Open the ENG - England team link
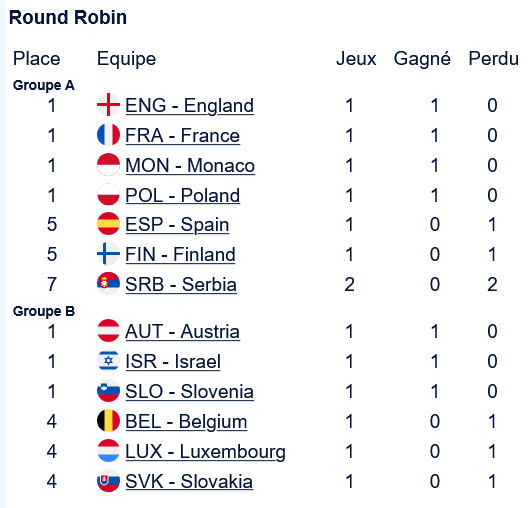Viewport: 532px width, 508px height. pos(190,106)
